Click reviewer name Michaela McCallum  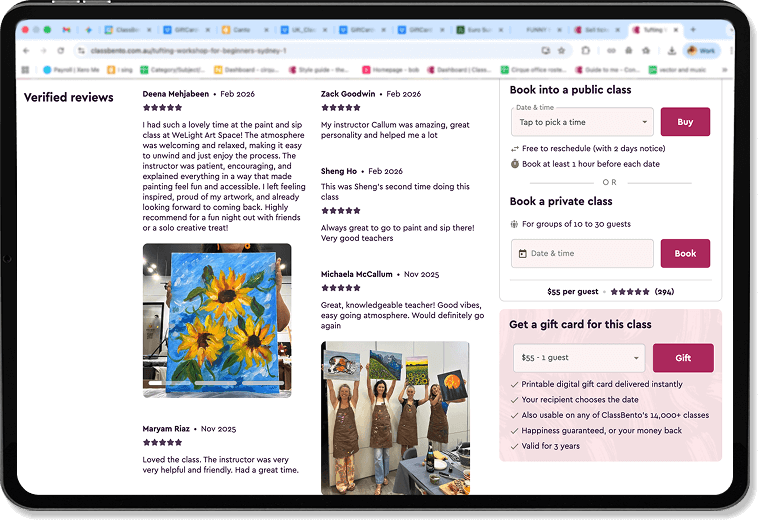pos(357,274)
